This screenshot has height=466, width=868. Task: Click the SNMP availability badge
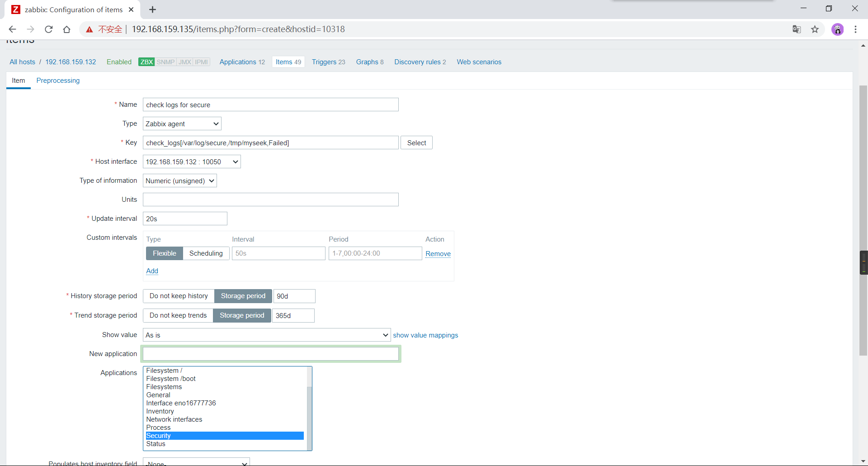[x=165, y=62]
